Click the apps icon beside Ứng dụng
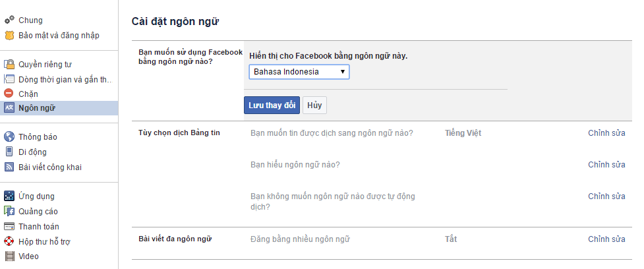The height and width of the screenshot is (269, 644). pyautogui.click(x=9, y=196)
